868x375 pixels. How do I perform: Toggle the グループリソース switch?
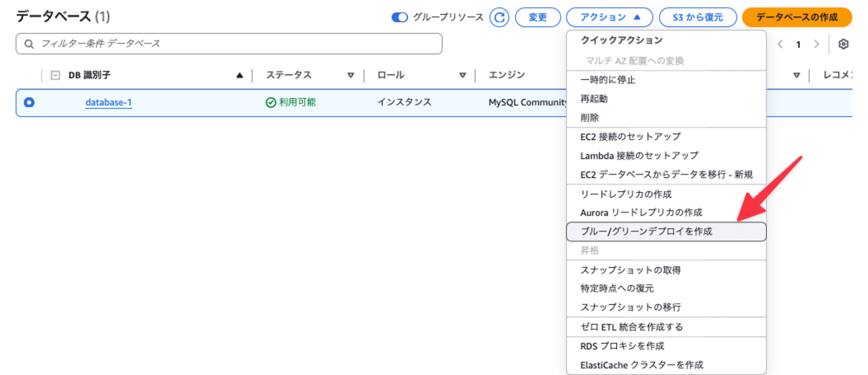[x=400, y=17]
